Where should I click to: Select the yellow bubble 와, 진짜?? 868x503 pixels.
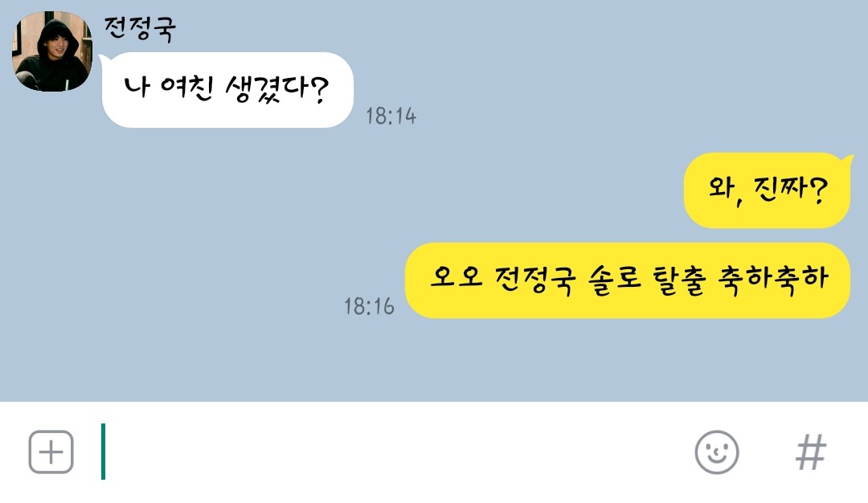coord(768,190)
